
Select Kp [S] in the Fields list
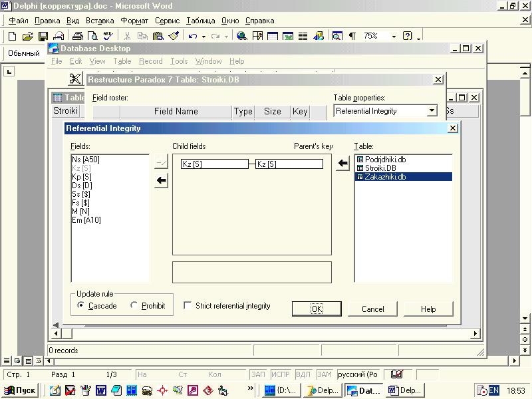point(82,177)
